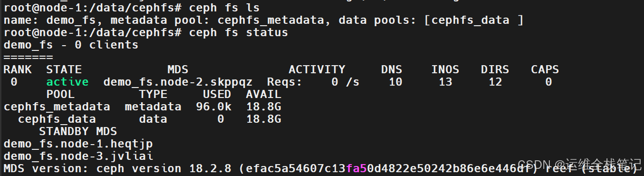Click the INOS column header
The image size is (644, 176).
(445, 69)
